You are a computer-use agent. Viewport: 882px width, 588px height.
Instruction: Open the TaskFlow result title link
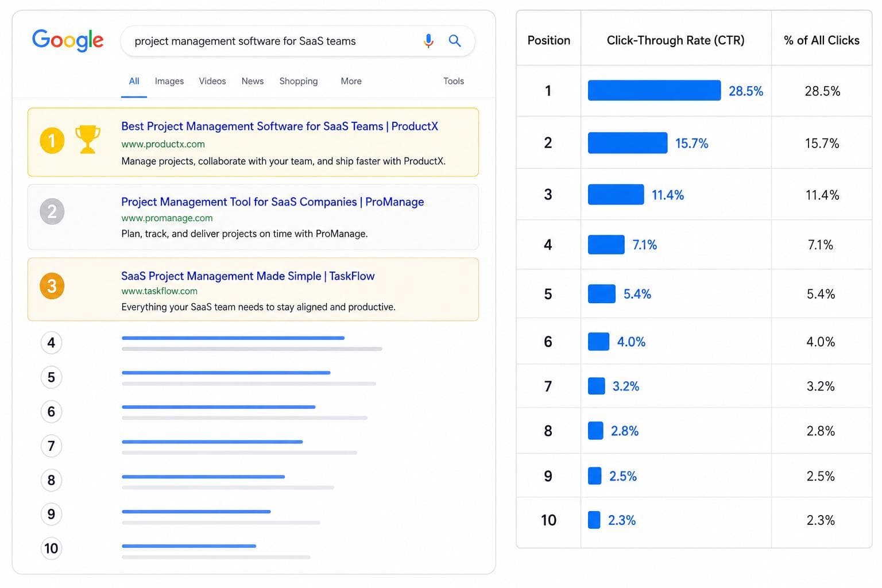tap(247, 276)
